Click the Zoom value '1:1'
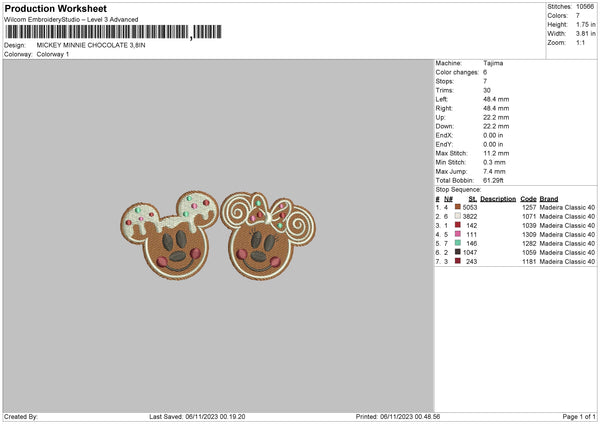Viewport: 600px width, 424px height. point(580,43)
